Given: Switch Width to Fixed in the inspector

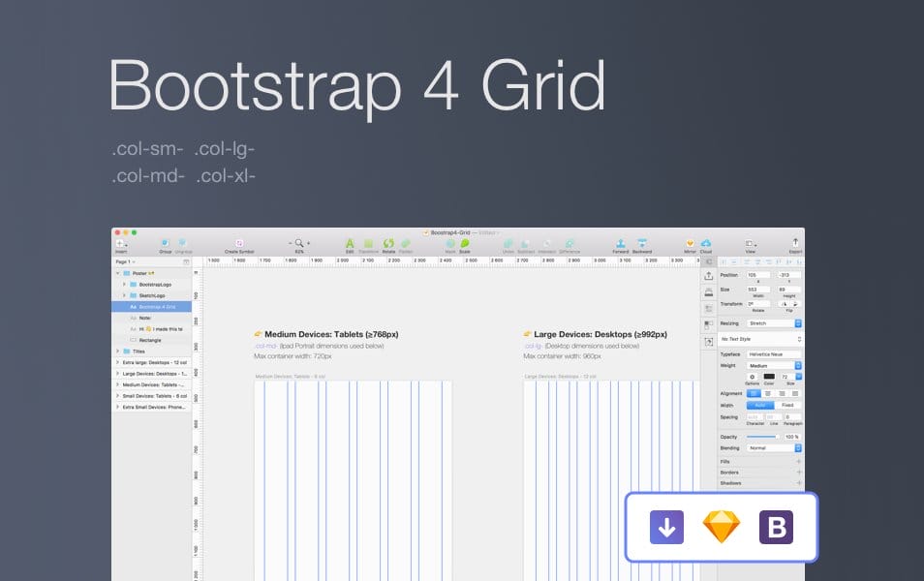Looking at the screenshot, I should pyautogui.click(x=785, y=404).
